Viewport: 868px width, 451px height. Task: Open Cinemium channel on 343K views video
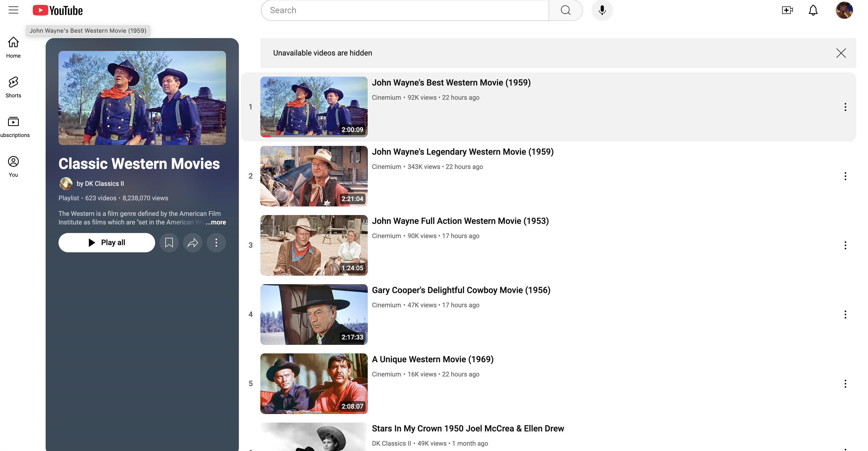386,167
